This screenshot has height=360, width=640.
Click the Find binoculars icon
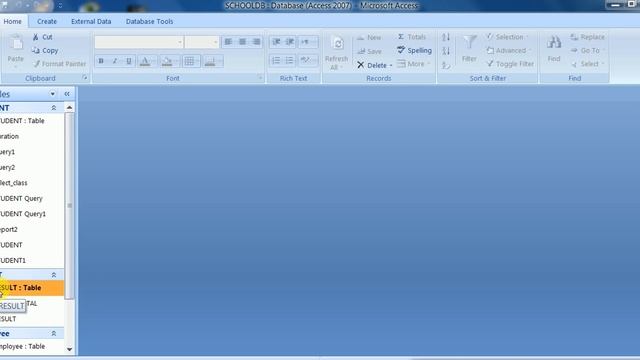(x=554, y=43)
